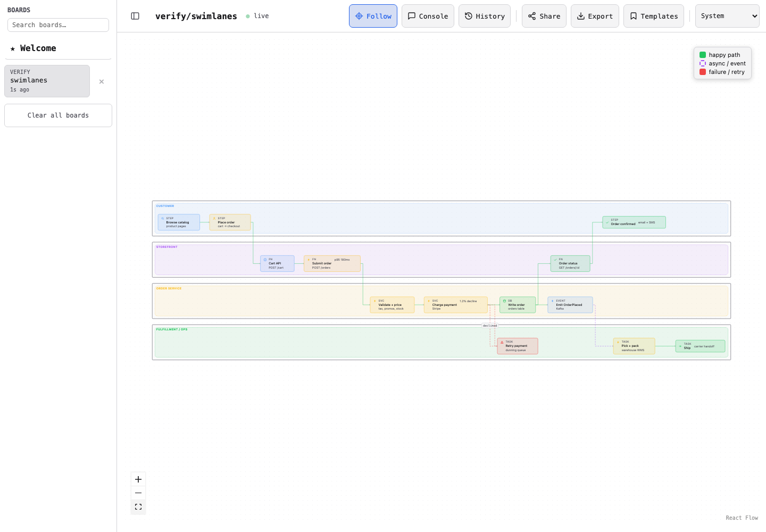Click the CUSTOMER lane label
The width and height of the screenshot is (766, 532).
[x=165, y=206]
